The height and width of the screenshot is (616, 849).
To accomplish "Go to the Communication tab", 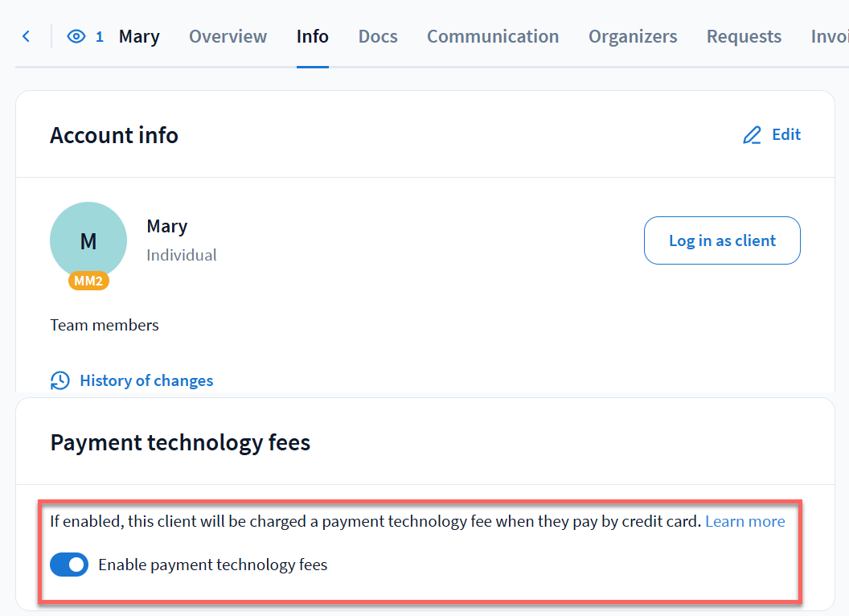I will pyautogui.click(x=492, y=36).
